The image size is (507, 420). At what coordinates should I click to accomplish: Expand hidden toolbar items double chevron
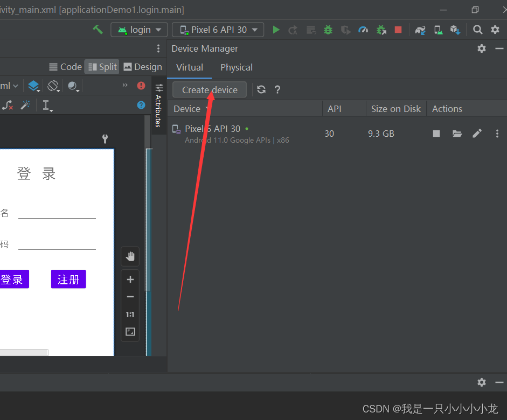pos(125,85)
